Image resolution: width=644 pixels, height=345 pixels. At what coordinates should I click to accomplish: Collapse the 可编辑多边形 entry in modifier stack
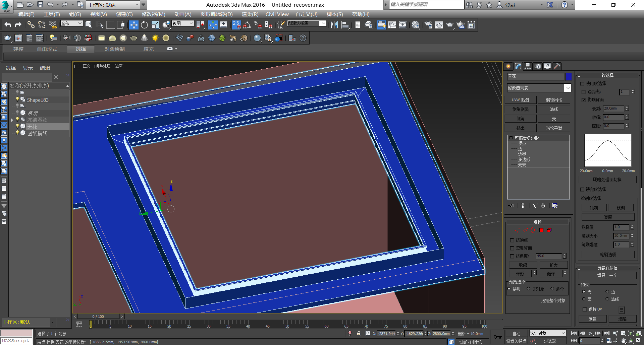(510, 138)
